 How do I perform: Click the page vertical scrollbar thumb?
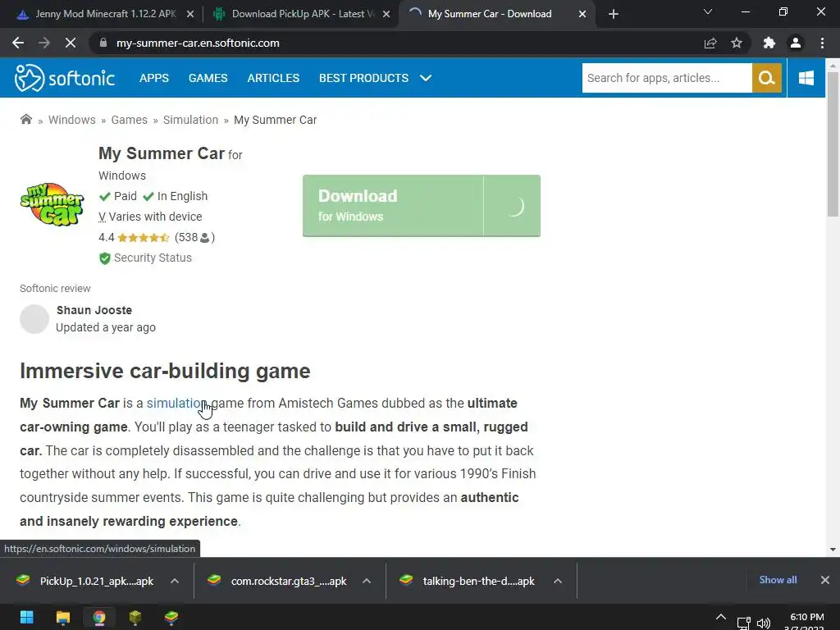pyautogui.click(x=833, y=144)
